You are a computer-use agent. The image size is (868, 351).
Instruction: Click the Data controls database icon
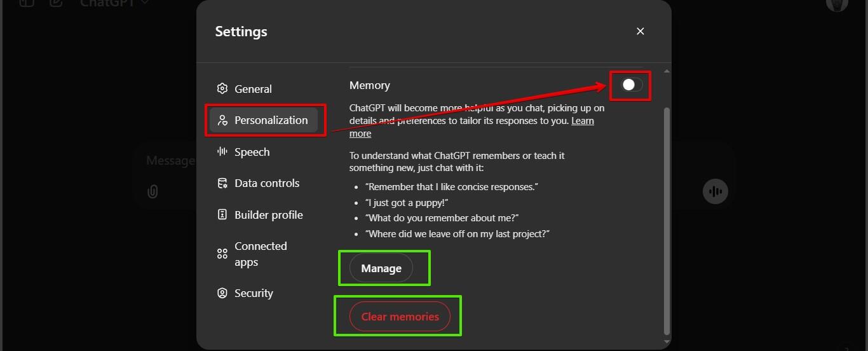(x=222, y=183)
